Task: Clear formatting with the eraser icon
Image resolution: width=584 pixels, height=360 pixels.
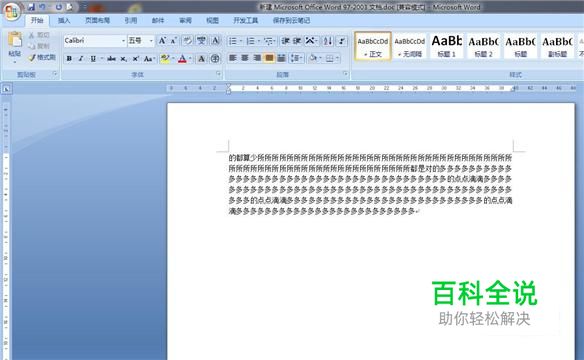Action: [x=187, y=41]
